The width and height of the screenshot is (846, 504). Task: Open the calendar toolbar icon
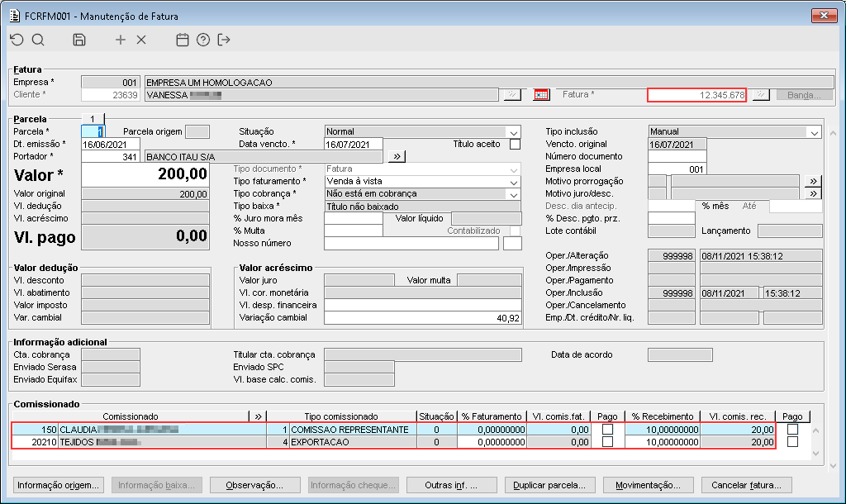click(x=183, y=40)
